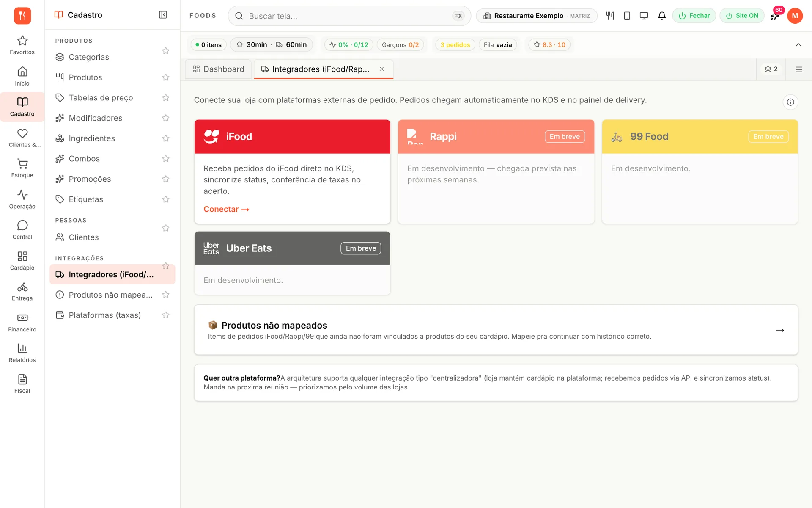The height and width of the screenshot is (508, 812).
Task: Click the tablet device icon in top bar
Action: pyautogui.click(x=627, y=16)
